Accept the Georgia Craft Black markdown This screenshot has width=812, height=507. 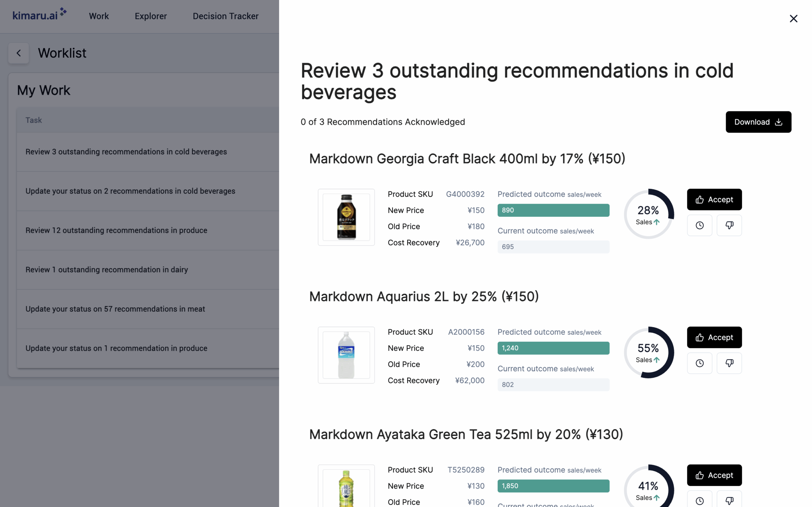[x=714, y=200]
